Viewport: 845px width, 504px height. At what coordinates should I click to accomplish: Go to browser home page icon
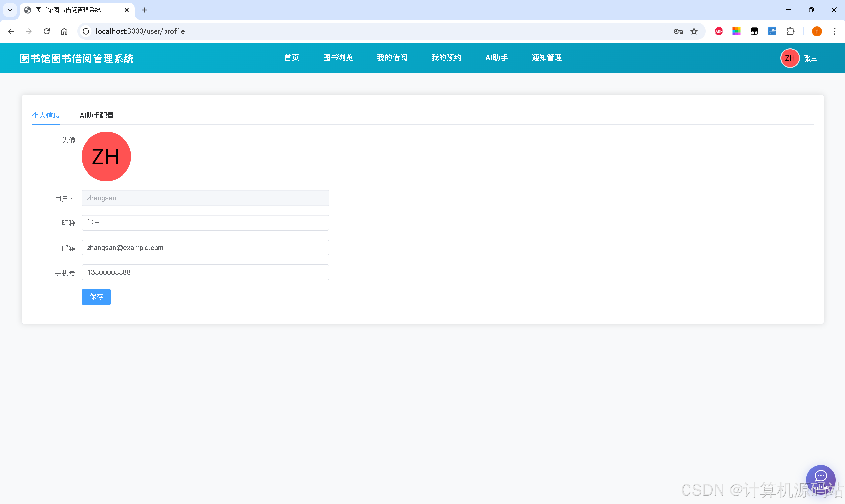64,31
